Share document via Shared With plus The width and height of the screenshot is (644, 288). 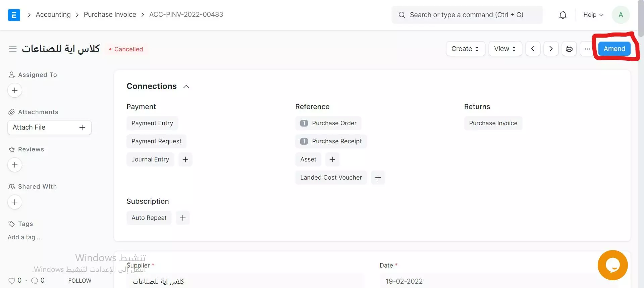coord(15,202)
